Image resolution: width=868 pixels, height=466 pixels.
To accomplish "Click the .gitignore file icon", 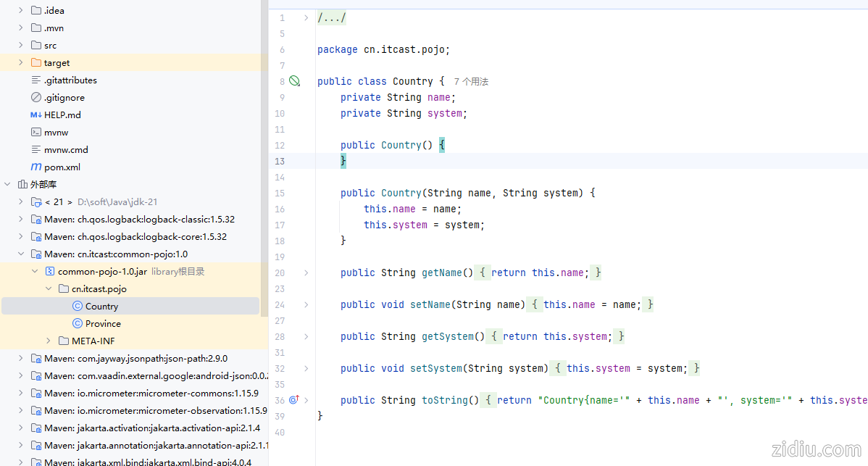I will click(x=36, y=97).
